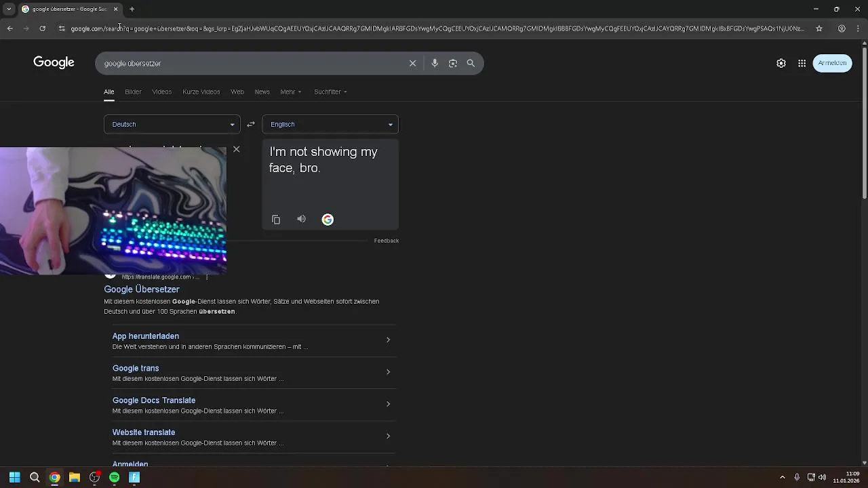Switch to the Videos tab
The image size is (868, 488).
click(161, 91)
